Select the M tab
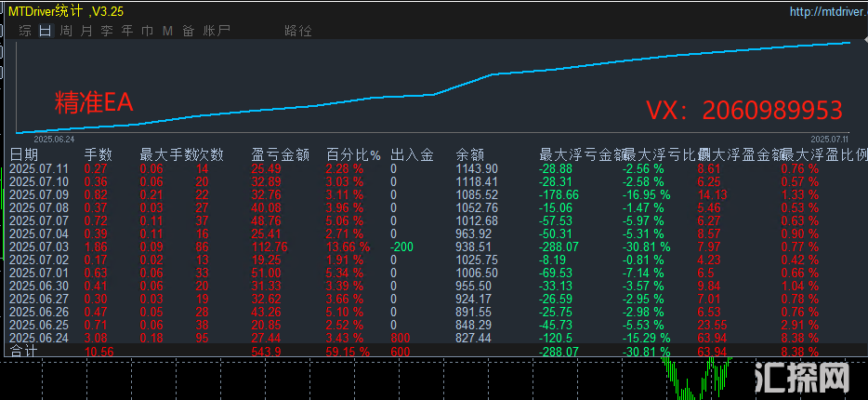The width and height of the screenshot is (868, 400). 167,31
